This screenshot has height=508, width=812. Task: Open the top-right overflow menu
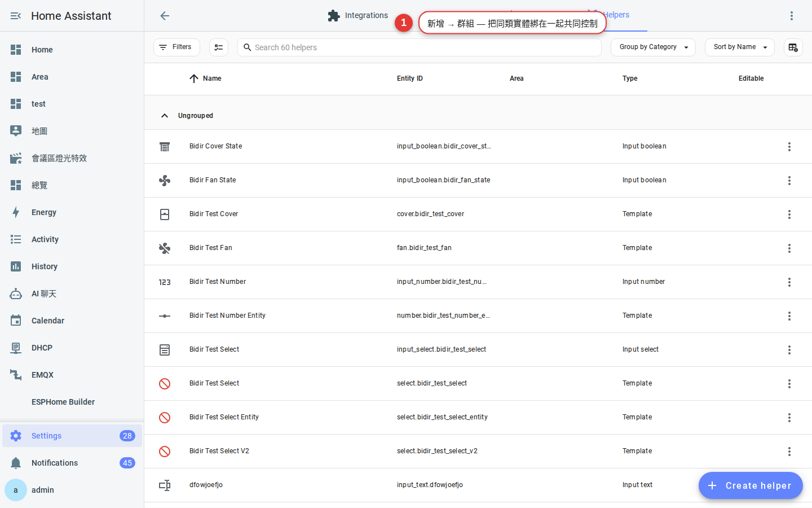click(792, 16)
